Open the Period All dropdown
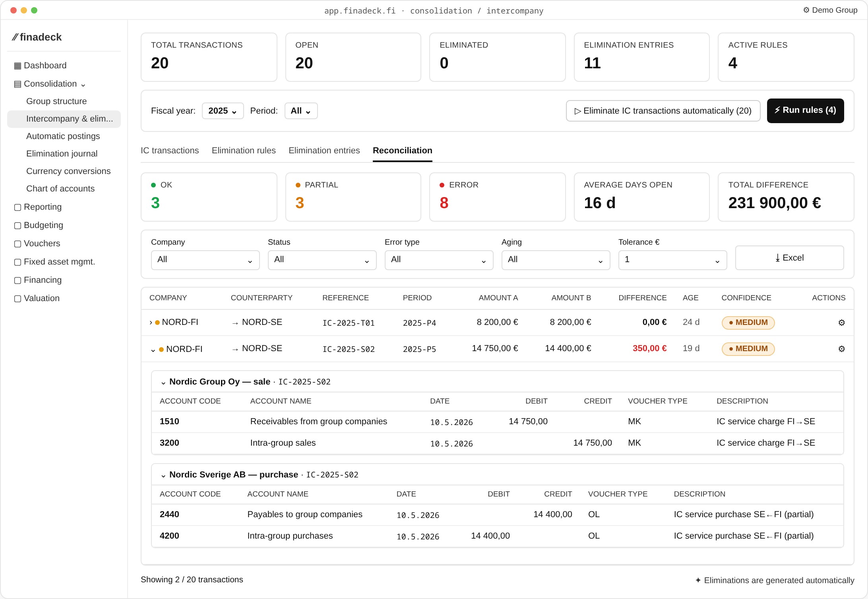 301,111
